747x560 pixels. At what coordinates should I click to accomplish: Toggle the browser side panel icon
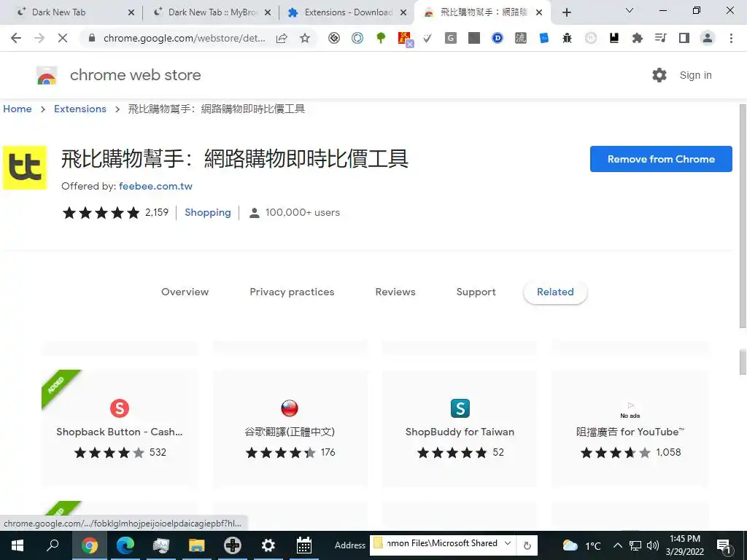click(684, 38)
